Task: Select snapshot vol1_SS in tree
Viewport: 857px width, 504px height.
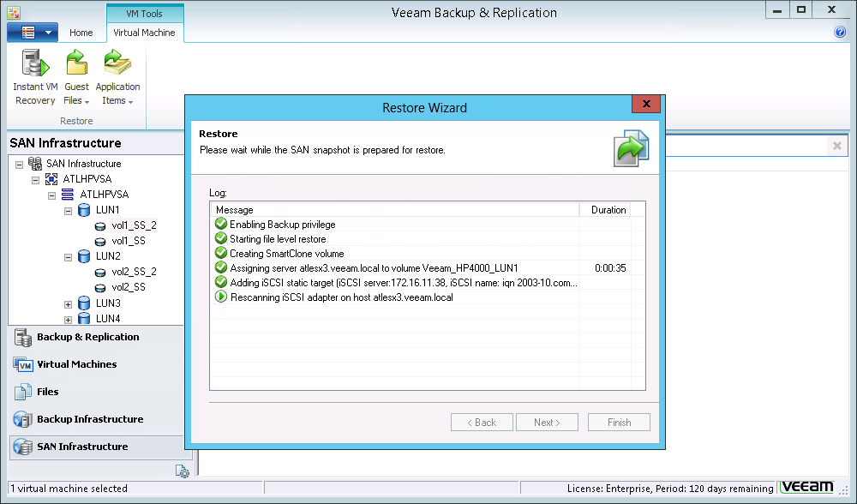Action: pyautogui.click(x=129, y=241)
